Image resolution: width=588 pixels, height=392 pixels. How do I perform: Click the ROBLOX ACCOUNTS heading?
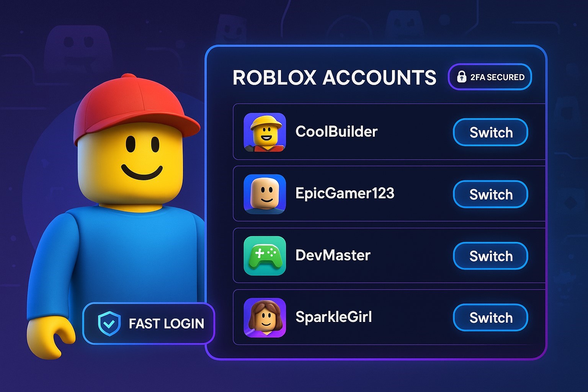point(334,78)
